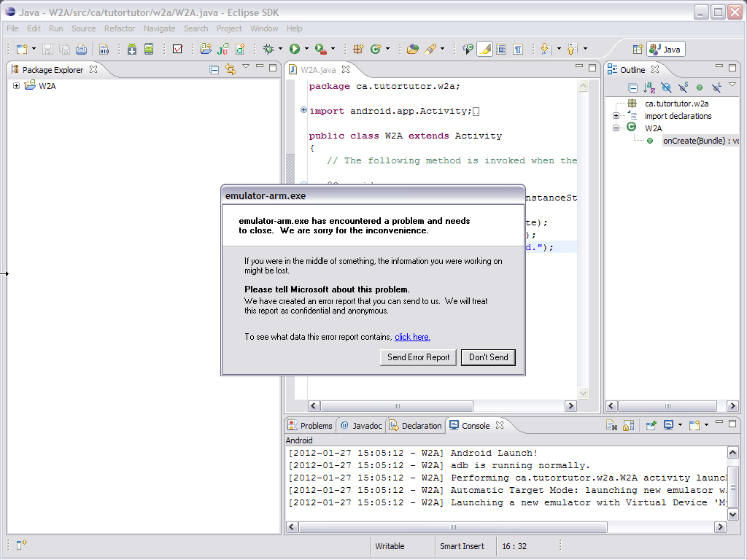747x560 pixels.
Task: Click the green Run button icon
Action: (x=295, y=49)
